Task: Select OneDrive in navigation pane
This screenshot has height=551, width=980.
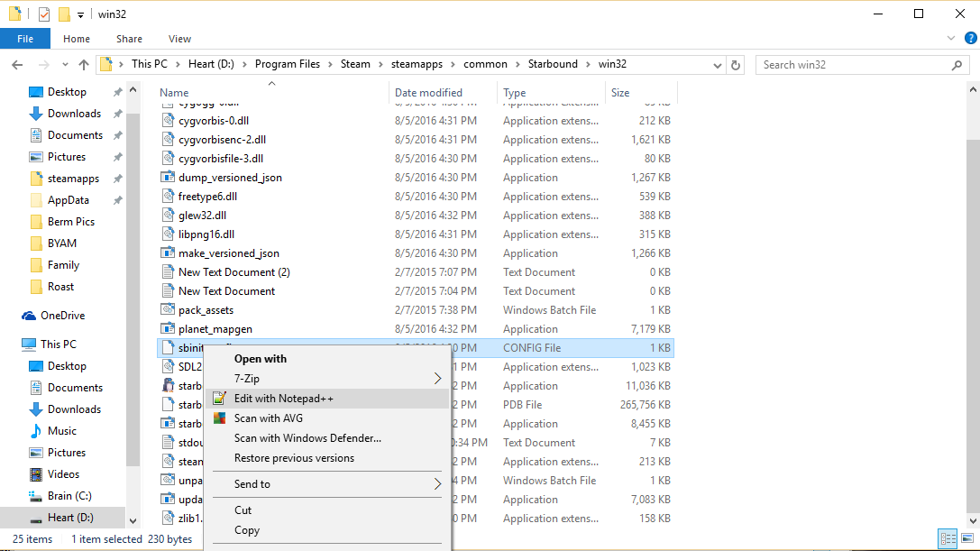Action: click(x=62, y=316)
